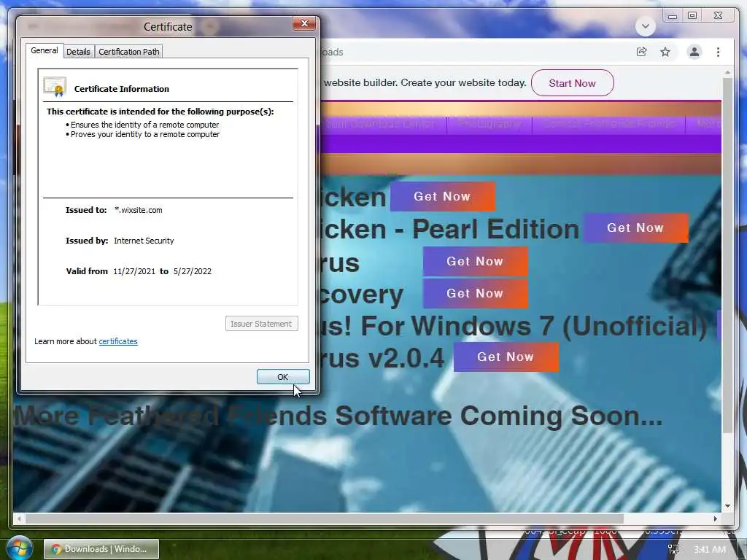The width and height of the screenshot is (747, 560).
Task: Bookmark the page with star icon
Action: point(665,52)
